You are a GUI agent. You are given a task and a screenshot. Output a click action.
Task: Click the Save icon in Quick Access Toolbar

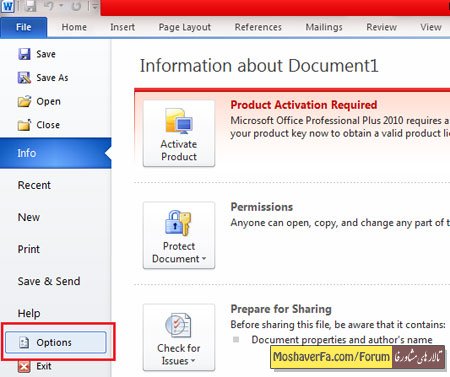click(30, 6)
